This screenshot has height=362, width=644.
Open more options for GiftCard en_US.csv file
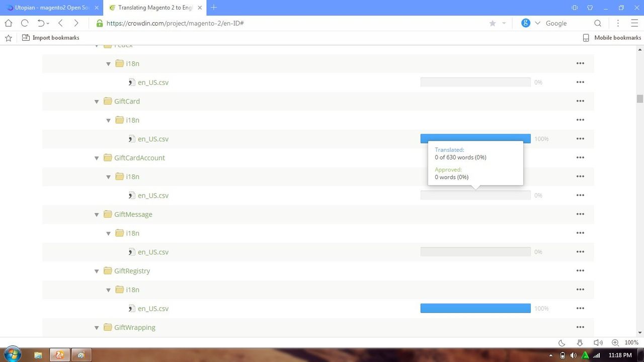tap(580, 139)
